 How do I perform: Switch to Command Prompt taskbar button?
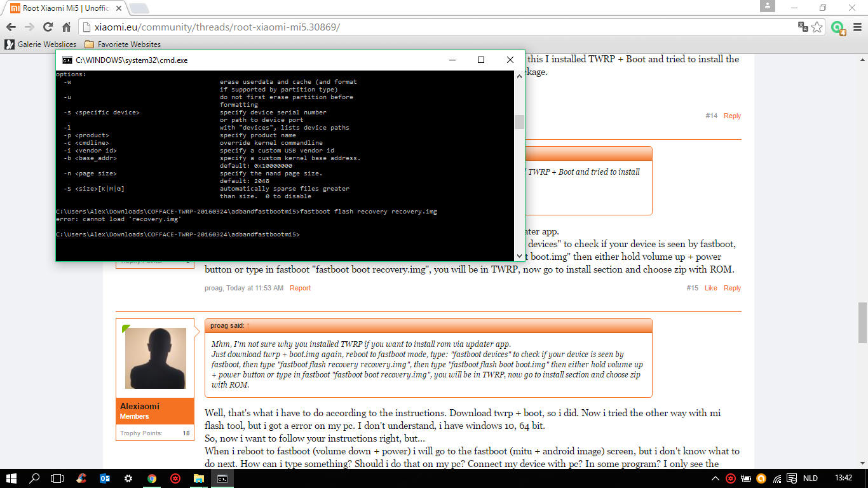tap(222, 478)
